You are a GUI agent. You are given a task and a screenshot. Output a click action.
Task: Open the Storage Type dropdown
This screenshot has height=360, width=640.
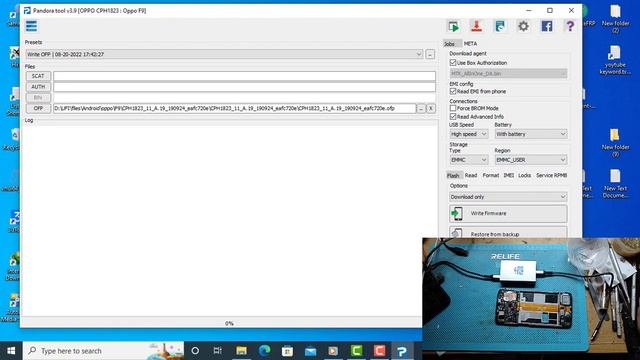click(469, 160)
